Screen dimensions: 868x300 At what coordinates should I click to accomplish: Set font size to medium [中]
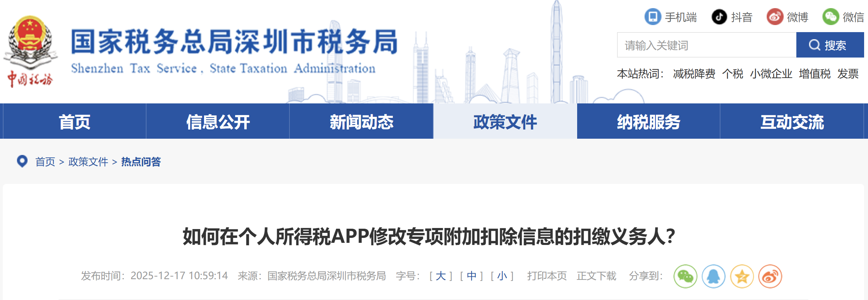[471, 276]
